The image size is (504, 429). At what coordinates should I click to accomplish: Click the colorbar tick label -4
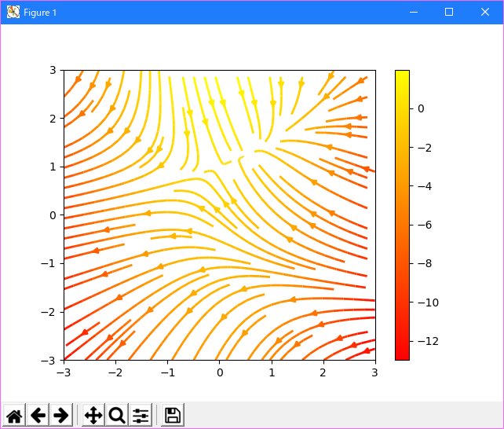(425, 186)
